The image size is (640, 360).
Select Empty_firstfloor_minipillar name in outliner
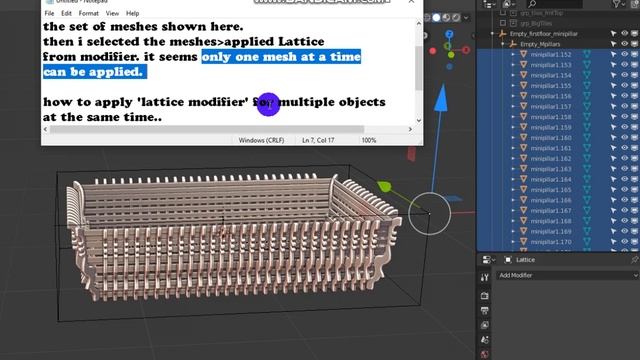pos(544,33)
